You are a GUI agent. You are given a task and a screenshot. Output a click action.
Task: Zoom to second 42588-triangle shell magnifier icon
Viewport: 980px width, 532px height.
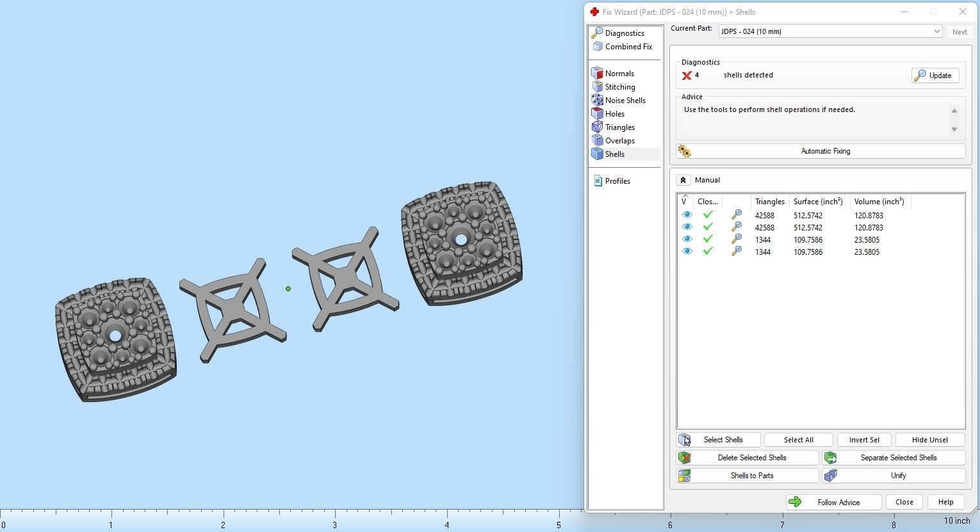(x=737, y=227)
